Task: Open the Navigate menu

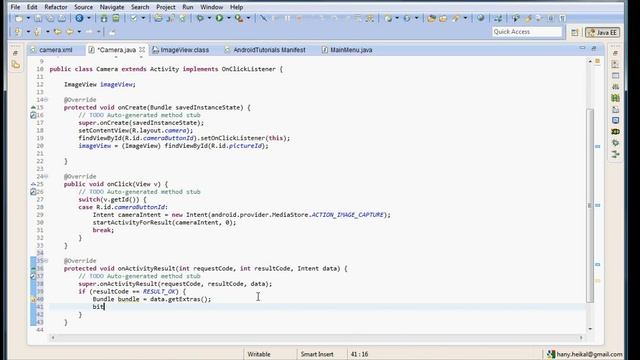Action: (112, 7)
